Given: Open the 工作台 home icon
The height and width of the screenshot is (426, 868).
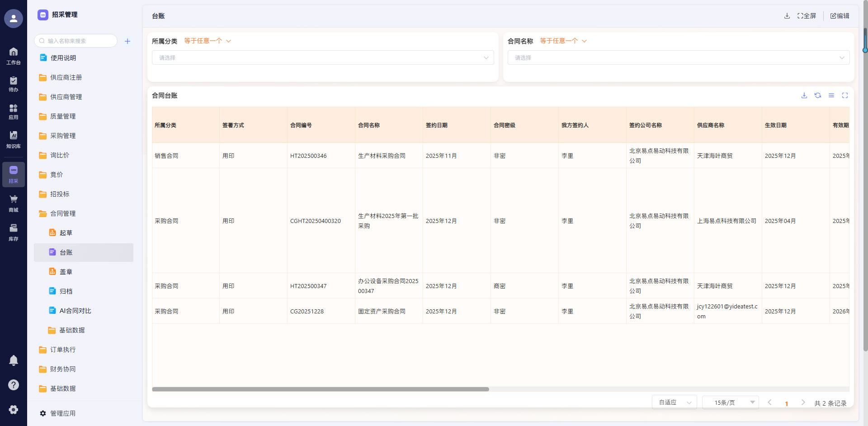Looking at the screenshot, I should (14, 56).
